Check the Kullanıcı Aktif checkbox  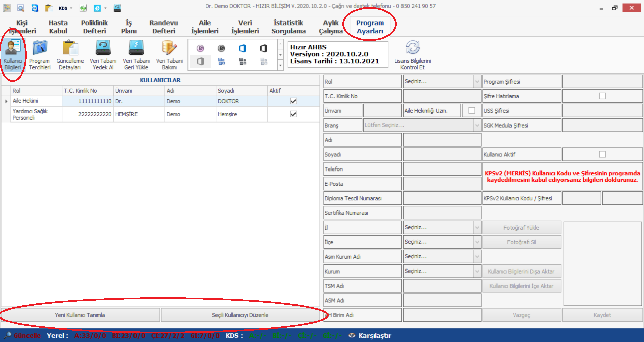(x=602, y=154)
